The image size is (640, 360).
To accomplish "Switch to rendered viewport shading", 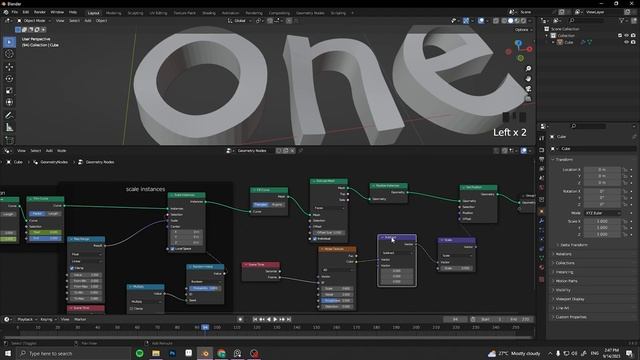I will tap(523, 20).
